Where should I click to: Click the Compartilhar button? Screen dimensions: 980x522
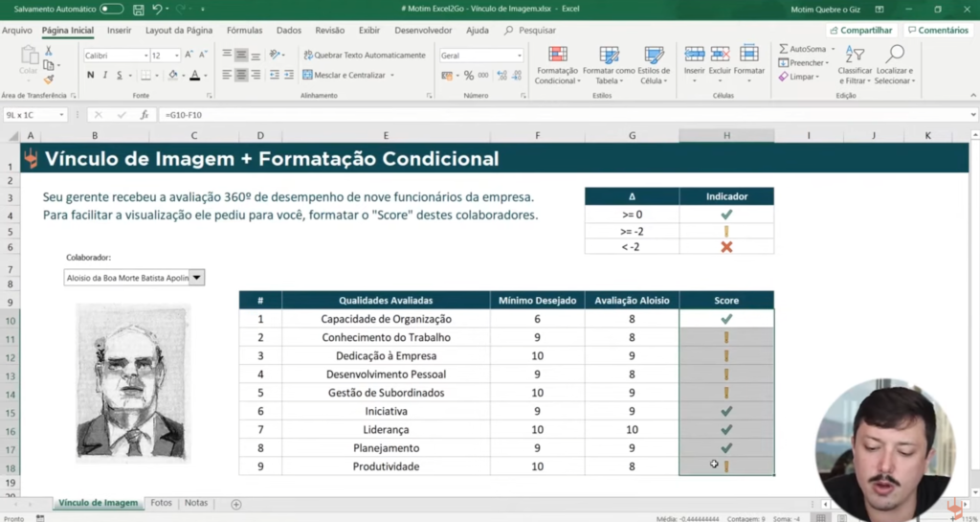click(861, 30)
